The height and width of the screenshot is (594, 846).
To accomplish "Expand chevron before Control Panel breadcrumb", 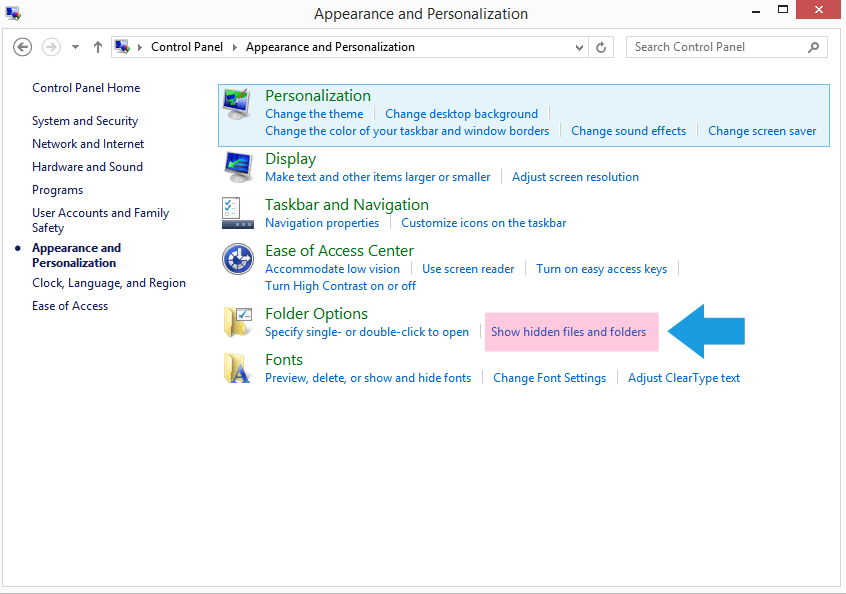I will (x=140, y=47).
